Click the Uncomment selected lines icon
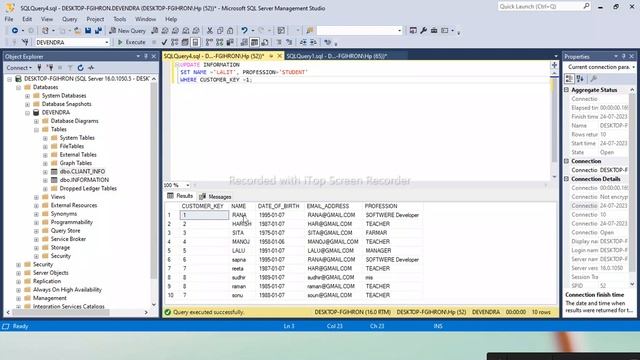 (289, 42)
